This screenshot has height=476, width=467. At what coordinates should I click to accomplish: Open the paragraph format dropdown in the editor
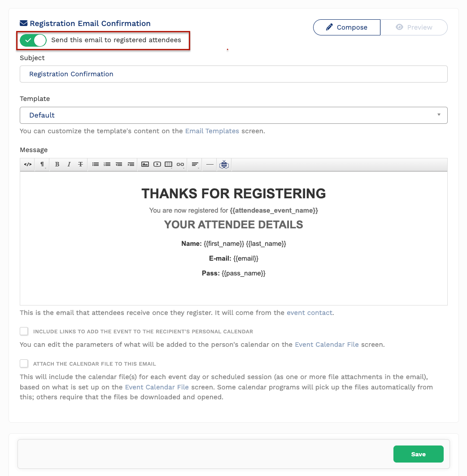(42, 164)
